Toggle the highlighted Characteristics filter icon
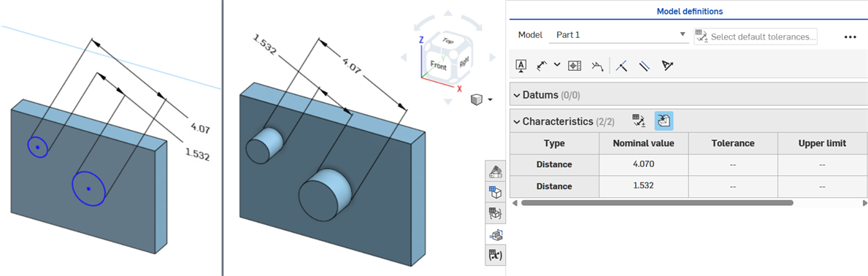Screen dimensions: 868x276 [x=664, y=120]
